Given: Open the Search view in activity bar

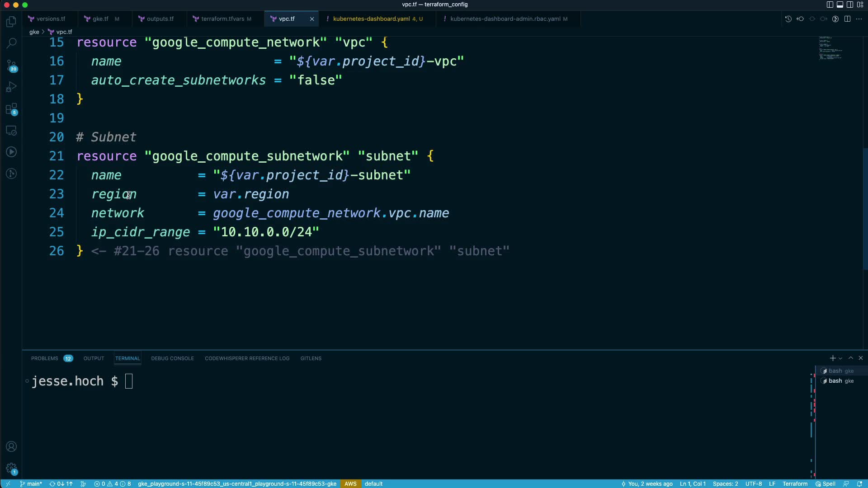Looking at the screenshot, I should coord(11,43).
